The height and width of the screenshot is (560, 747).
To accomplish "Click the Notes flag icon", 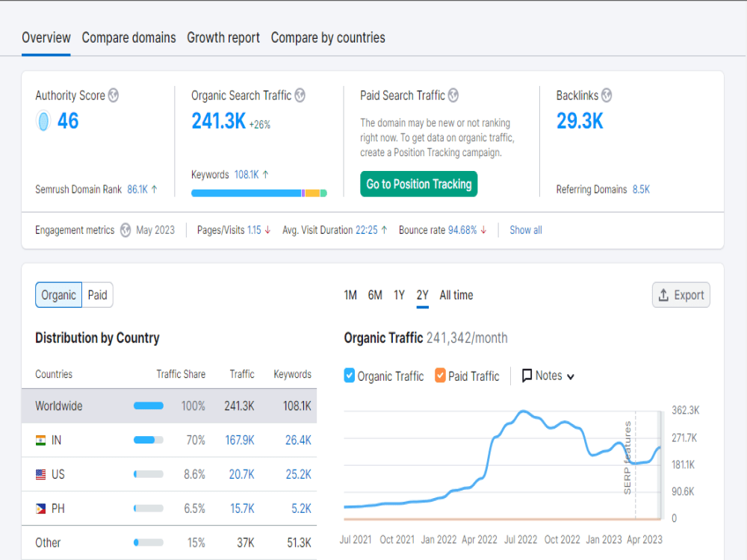I will click(x=527, y=376).
